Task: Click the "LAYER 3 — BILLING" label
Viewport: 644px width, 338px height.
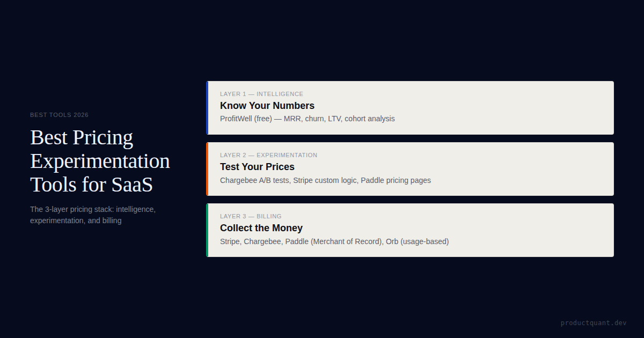Action: click(251, 216)
